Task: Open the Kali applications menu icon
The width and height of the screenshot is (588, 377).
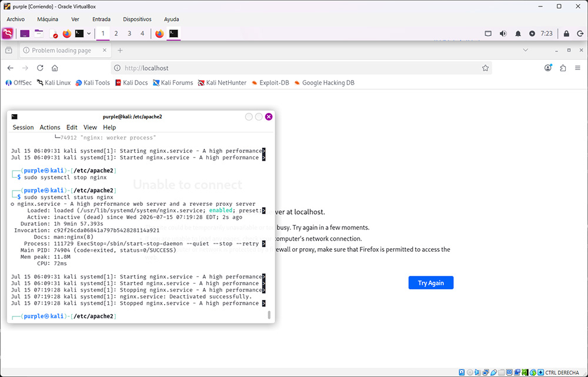Action: [x=8, y=34]
